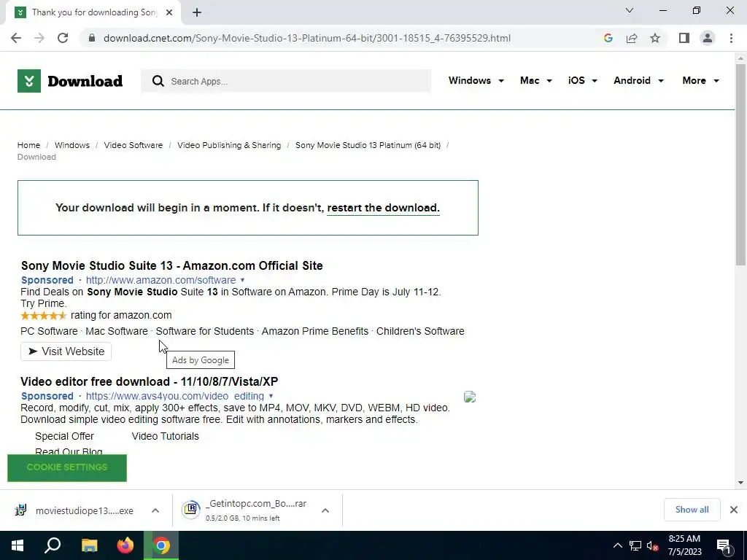This screenshot has width=747, height=560.
Task: Click Show all downloads button
Action: [x=692, y=510]
